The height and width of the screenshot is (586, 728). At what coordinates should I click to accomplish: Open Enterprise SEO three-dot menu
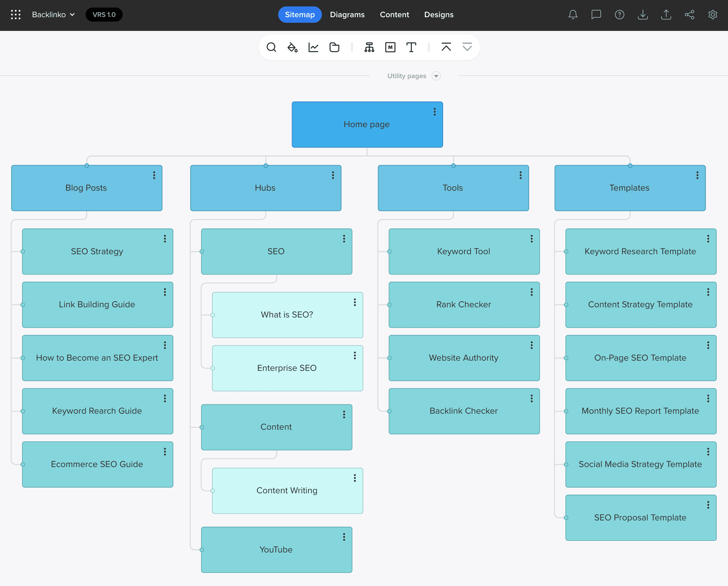click(x=355, y=355)
